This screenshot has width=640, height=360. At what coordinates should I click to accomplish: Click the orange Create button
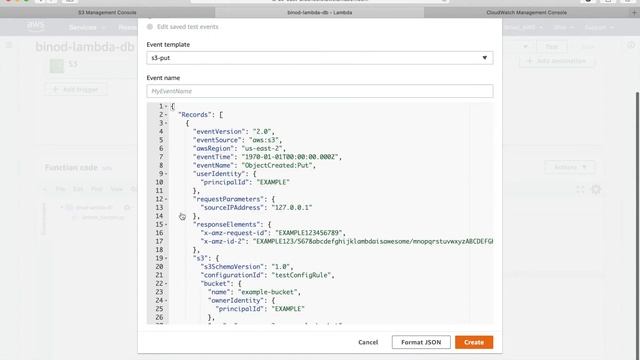point(474,342)
